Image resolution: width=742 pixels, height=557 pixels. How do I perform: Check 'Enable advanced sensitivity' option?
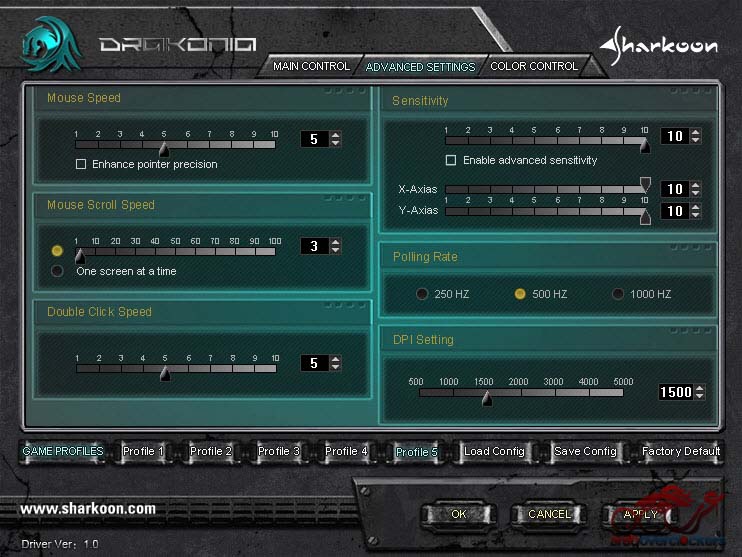tap(451, 160)
